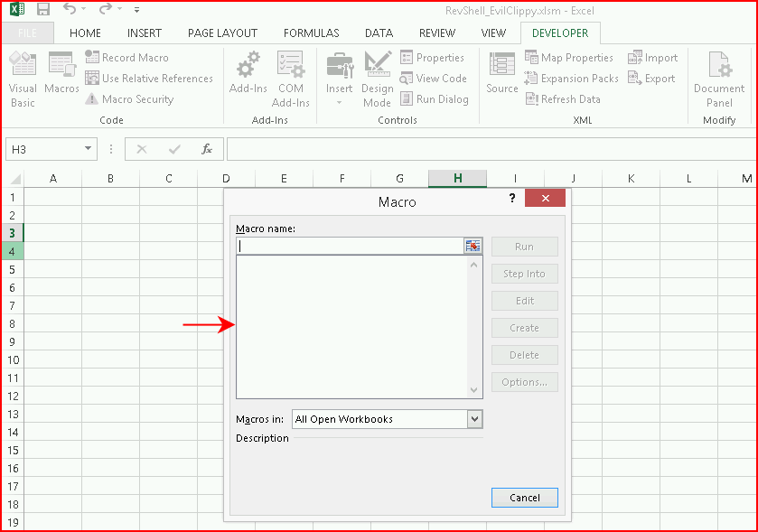Redo the last action
Viewport: 758px width, 532px height.
[105, 9]
